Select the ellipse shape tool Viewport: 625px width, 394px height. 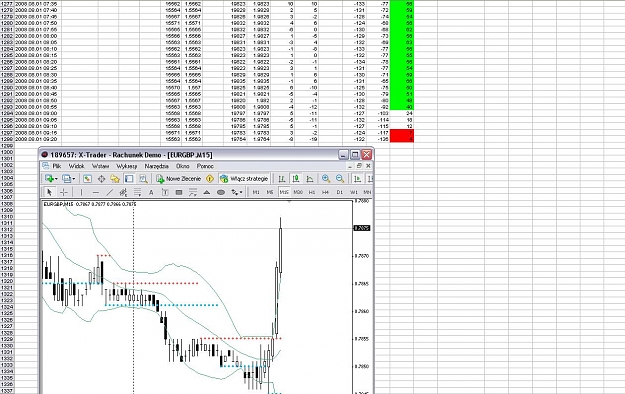coord(221,192)
